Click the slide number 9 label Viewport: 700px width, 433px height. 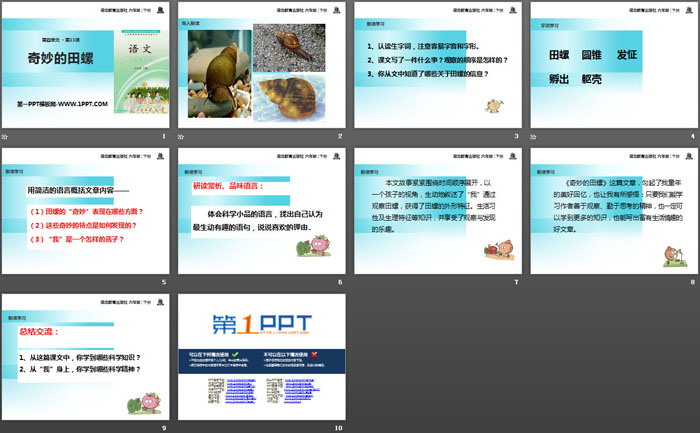pyautogui.click(x=164, y=428)
